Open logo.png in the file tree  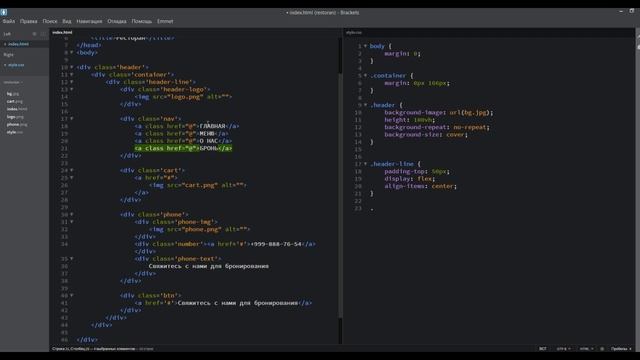click(15, 117)
